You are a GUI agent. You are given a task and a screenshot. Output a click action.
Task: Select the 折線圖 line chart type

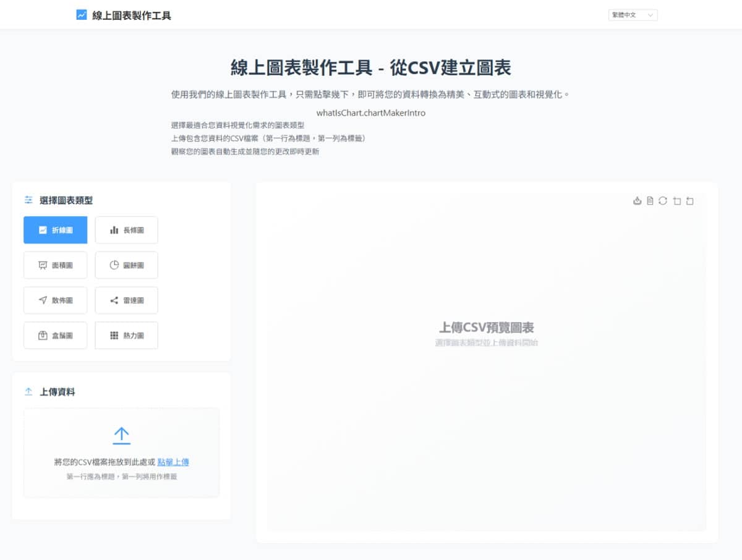(x=55, y=229)
